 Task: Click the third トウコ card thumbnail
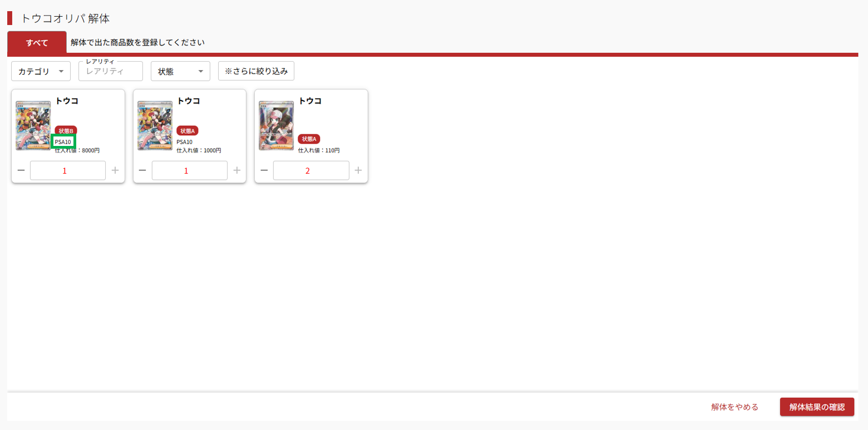(277, 126)
